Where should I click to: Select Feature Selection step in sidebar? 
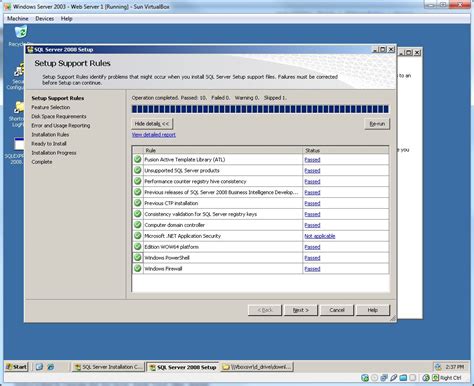pyautogui.click(x=51, y=107)
